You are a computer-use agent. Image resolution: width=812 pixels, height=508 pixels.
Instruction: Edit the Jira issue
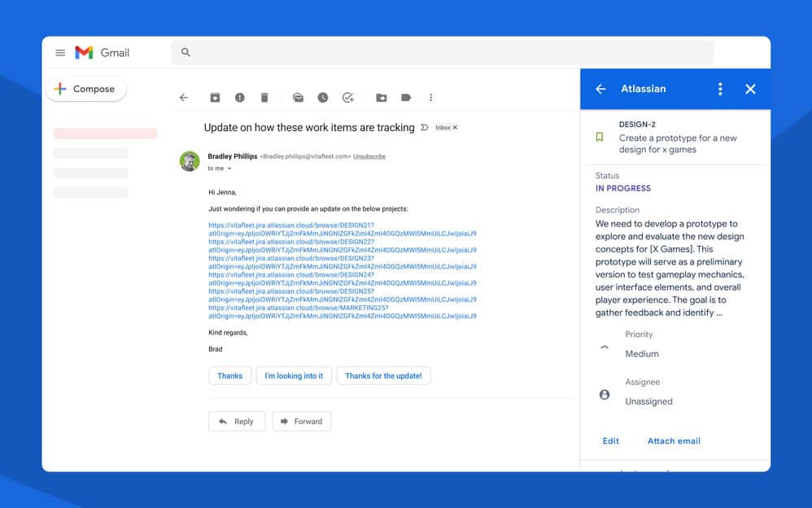(610, 440)
